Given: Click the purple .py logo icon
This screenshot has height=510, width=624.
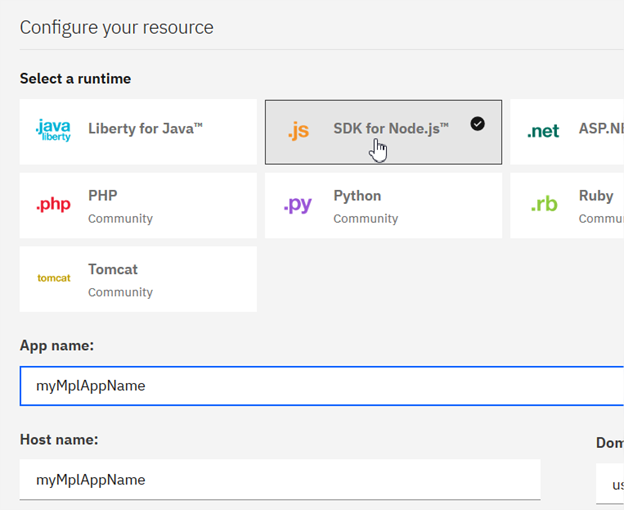Looking at the screenshot, I should coord(298,205).
